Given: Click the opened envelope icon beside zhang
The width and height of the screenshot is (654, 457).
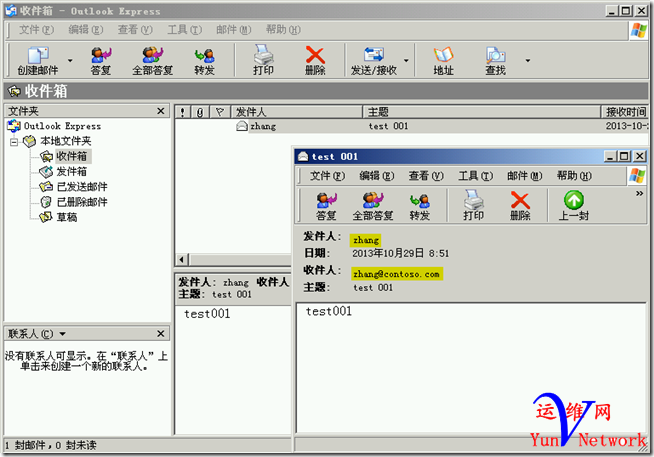Looking at the screenshot, I should coord(241,126).
